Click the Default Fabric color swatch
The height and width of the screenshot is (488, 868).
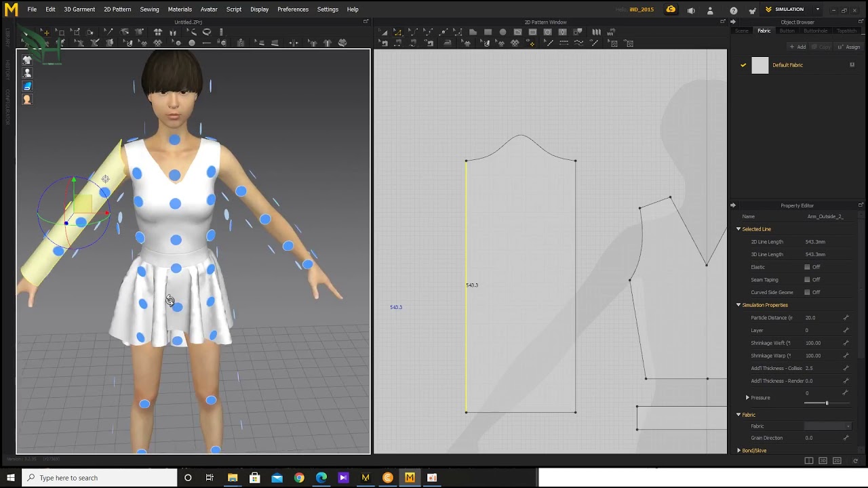pos(760,65)
